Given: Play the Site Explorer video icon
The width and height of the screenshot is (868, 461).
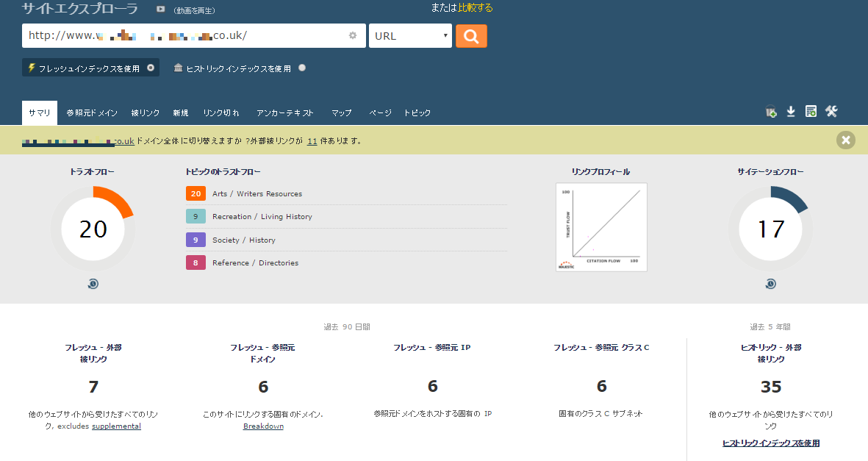Looking at the screenshot, I should 161,10.
